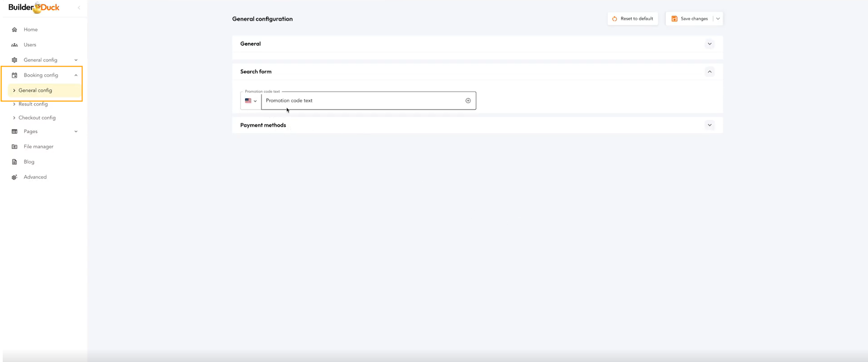Image resolution: width=868 pixels, height=362 pixels.
Task: Click the plus icon in promotion field
Action: (468, 100)
